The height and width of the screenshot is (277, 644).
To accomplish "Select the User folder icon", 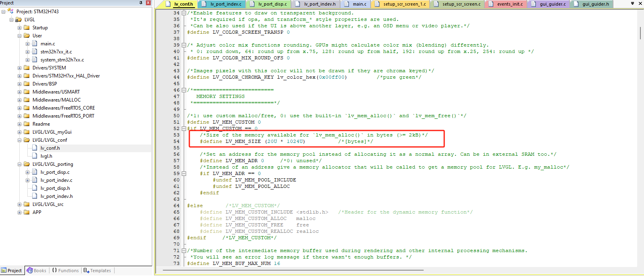I will pos(27,36).
